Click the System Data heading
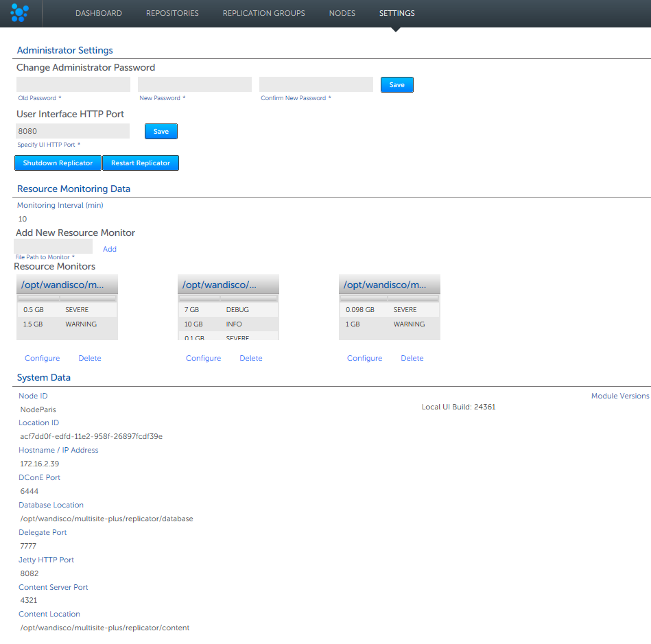This screenshot has width=651, height=644. coord(44,377)
